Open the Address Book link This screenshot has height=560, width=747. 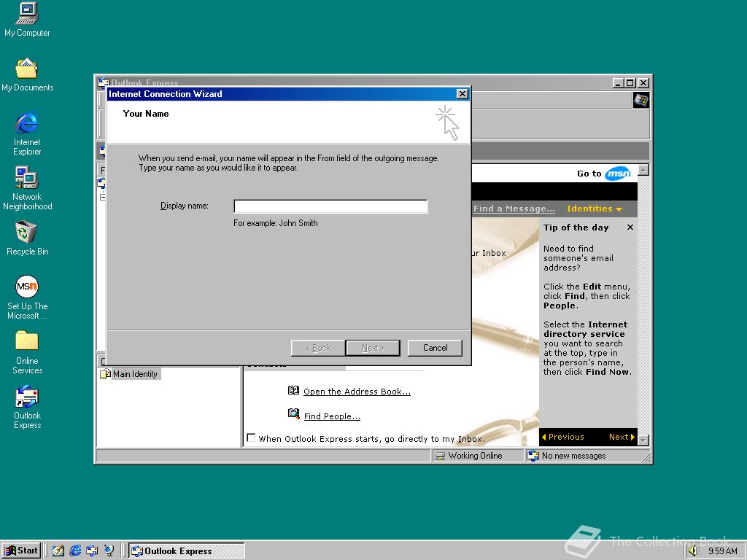point(357,392)
